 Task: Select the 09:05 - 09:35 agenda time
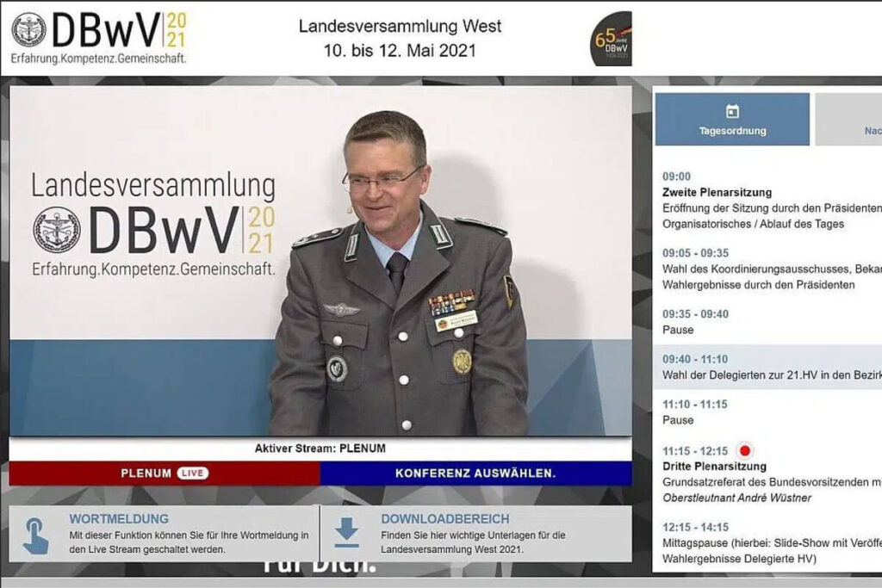(x=695, y=253)
